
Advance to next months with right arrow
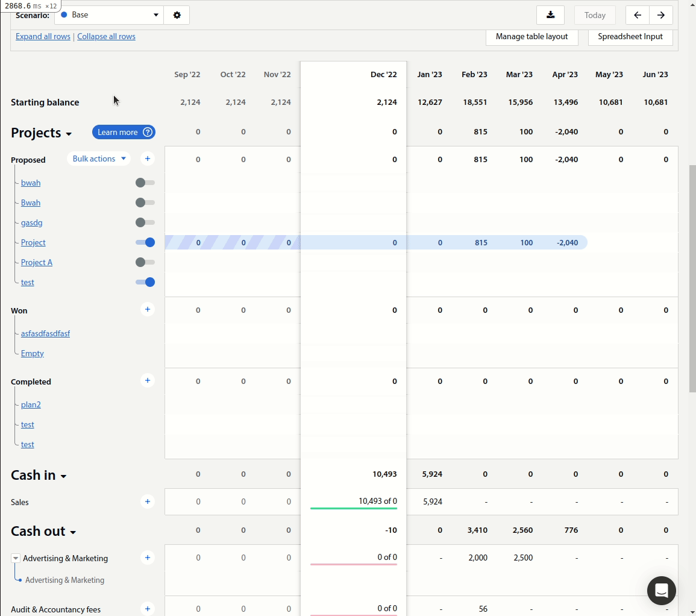(x=661, y=15)
